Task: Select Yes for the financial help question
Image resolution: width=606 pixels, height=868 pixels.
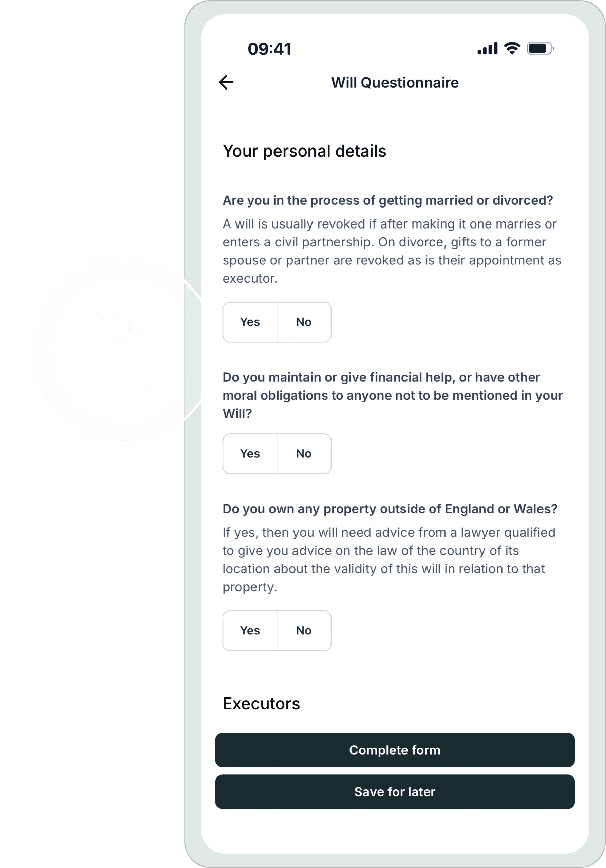Action: point(250,453)
